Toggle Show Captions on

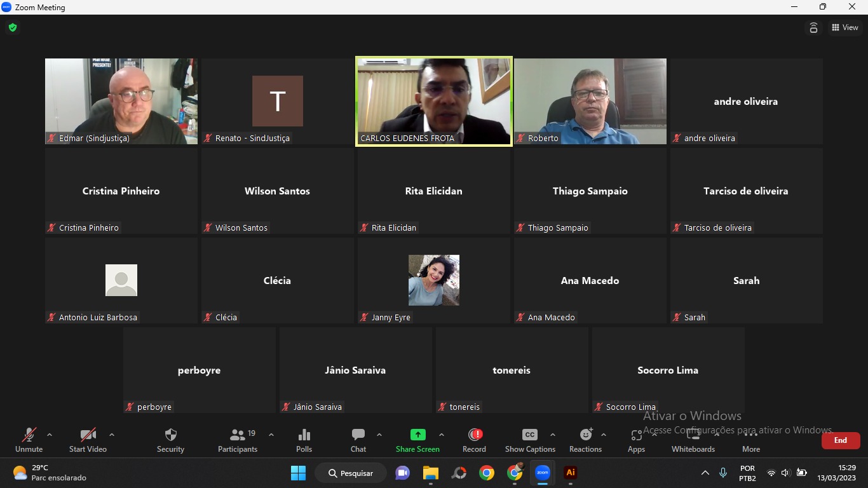[x=530, y=440]
